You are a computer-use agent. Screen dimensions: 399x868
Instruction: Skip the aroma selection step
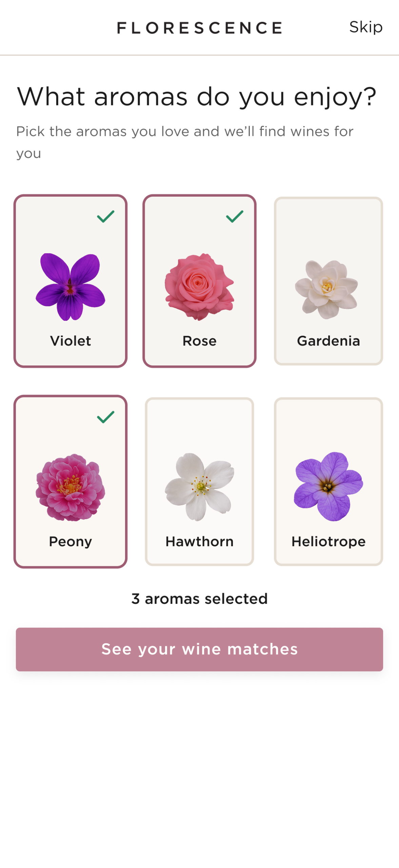click(366, 27)
